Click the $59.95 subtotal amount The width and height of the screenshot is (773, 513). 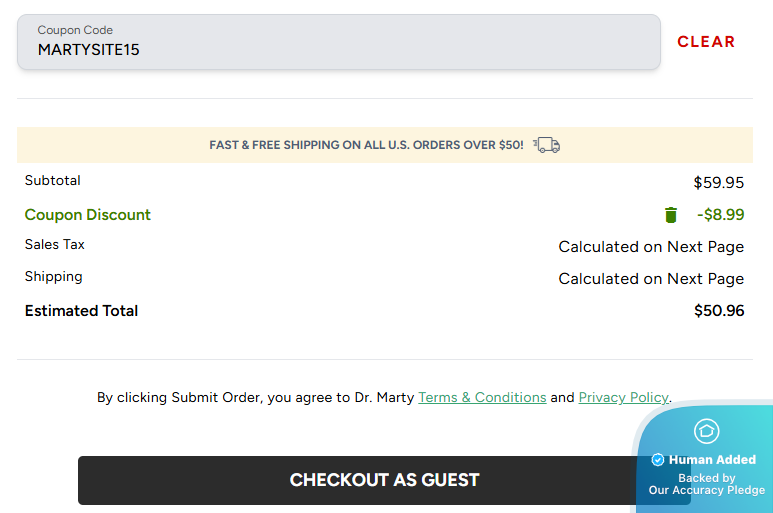pyautogui.click(x=718, y=183)
